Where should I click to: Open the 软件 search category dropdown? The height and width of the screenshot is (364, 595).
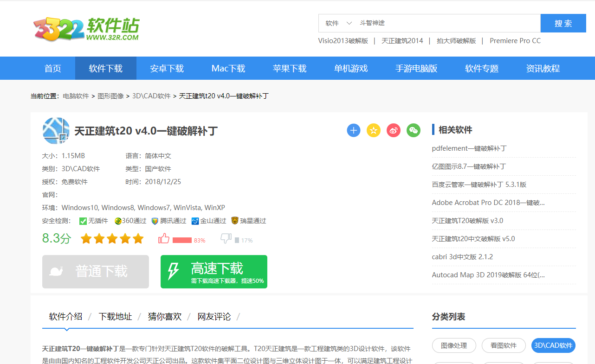point(338,23)
